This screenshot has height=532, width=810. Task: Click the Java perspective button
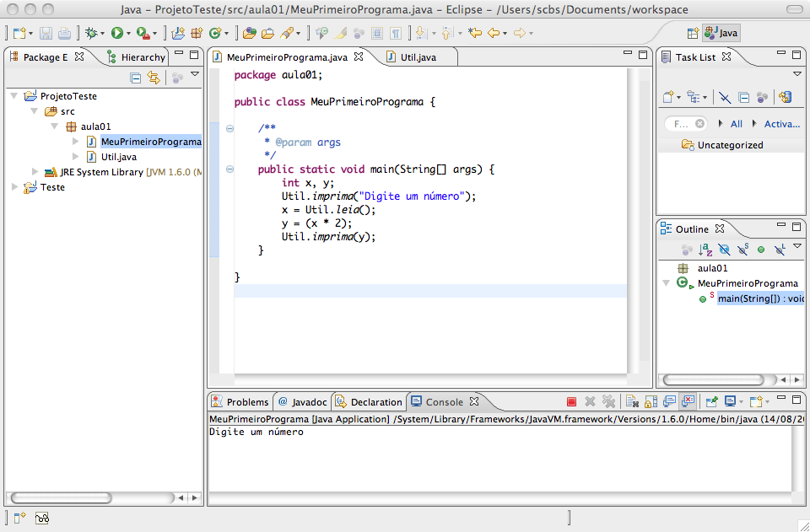coord(720,33)
